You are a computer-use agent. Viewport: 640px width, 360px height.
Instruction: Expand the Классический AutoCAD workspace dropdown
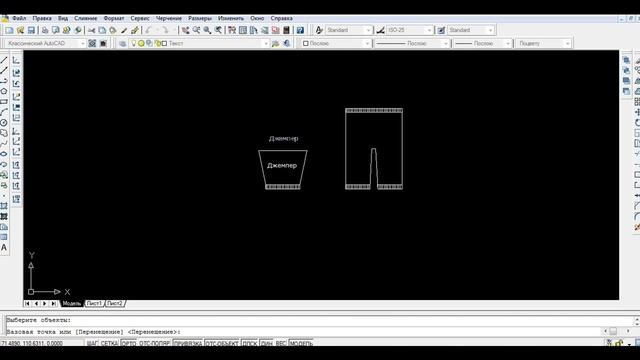[82, 43]
